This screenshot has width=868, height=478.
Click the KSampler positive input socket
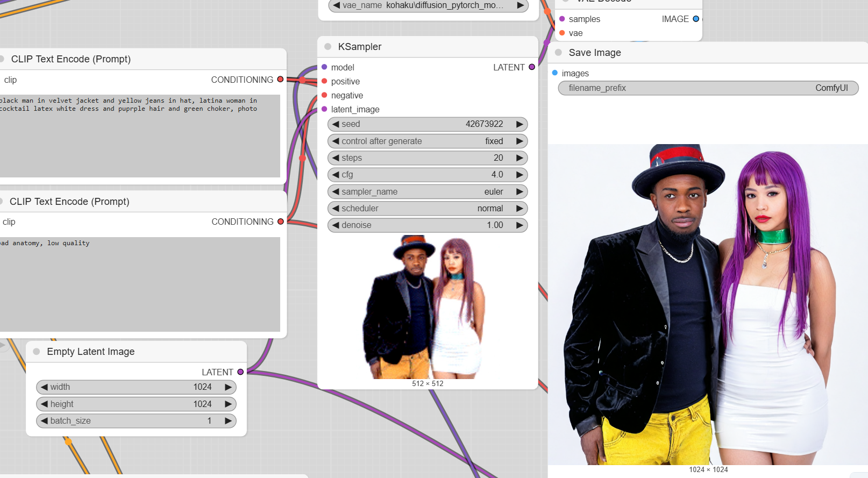[324, 81]
